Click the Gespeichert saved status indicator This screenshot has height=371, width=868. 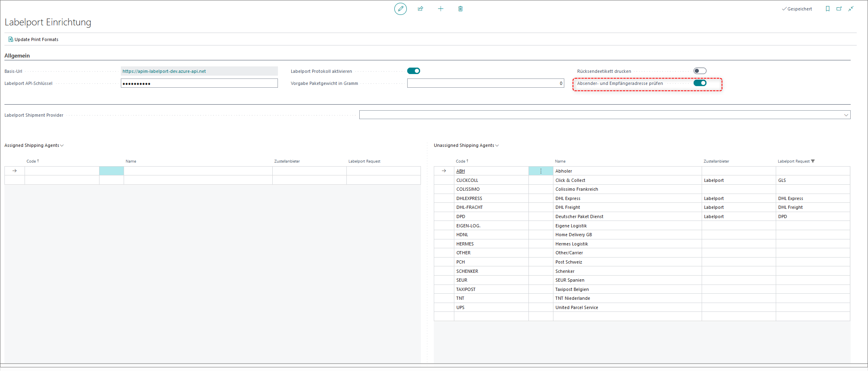click(797, 9)
